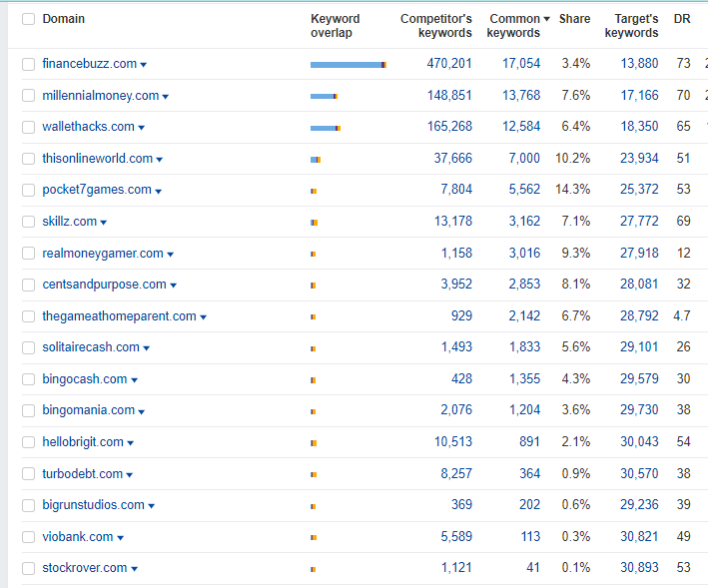Viewport: 708px width, 588px height.
Task: Open competitor keywords 929 value
Action: tap(461, 315)
